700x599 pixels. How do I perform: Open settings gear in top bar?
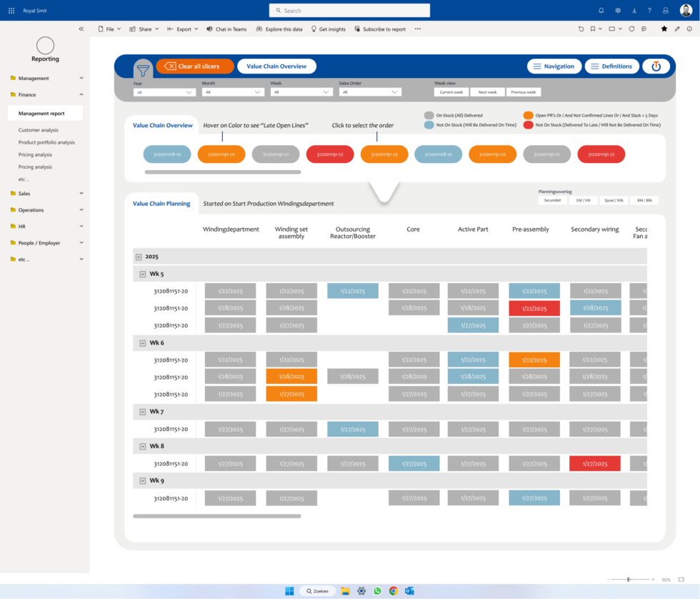(x=618, y=11)
